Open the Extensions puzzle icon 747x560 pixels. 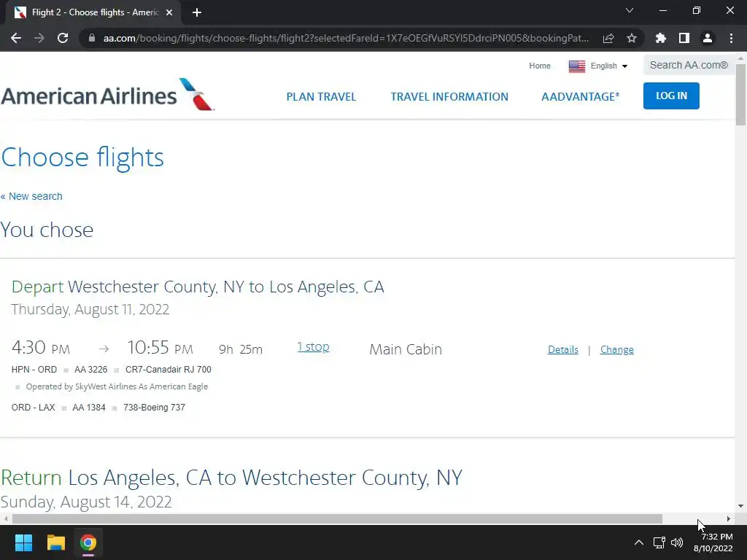tap(661, 38)
